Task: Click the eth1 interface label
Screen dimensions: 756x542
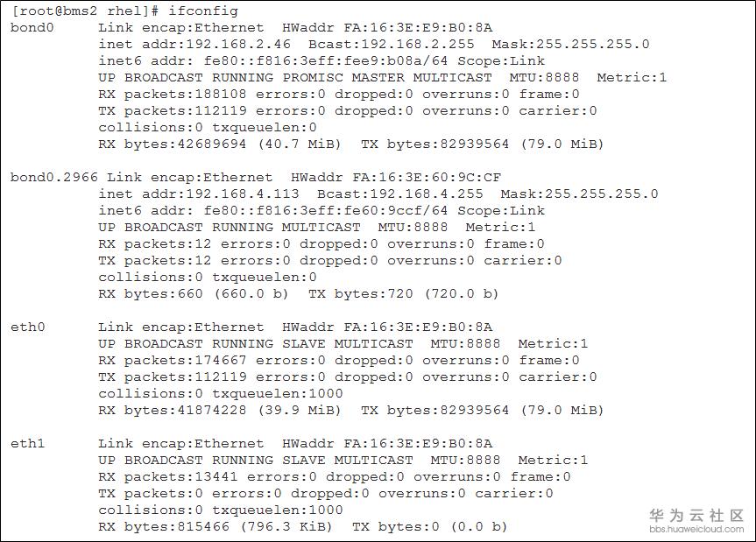Action: pyautogui.click(x=28, y=443)
